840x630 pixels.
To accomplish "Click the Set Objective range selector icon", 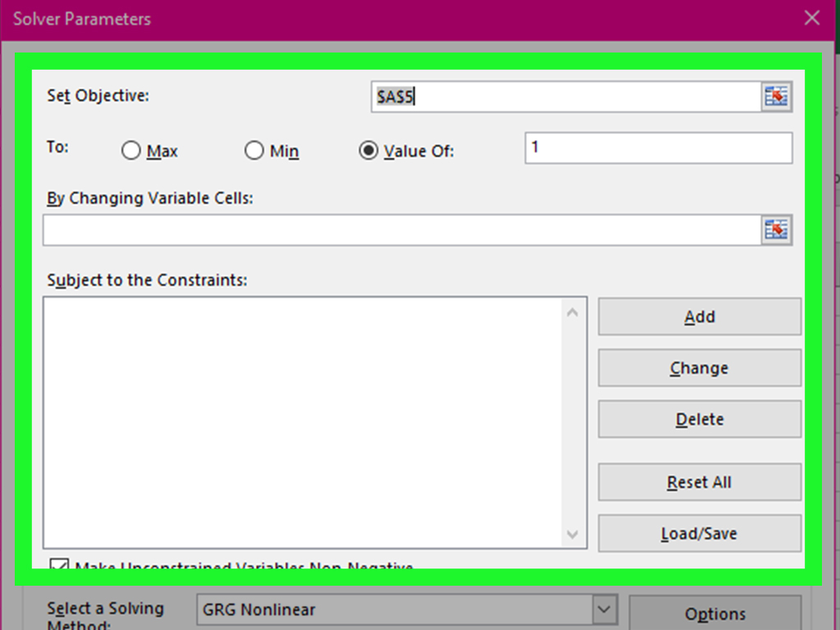I will 776,97.
